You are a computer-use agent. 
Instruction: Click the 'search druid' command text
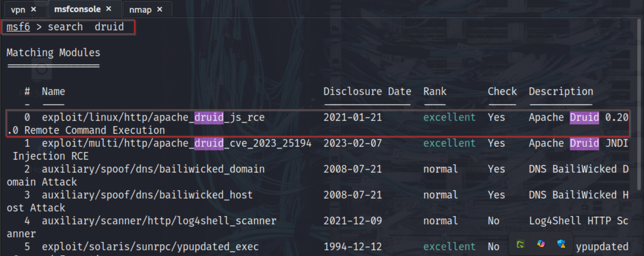click(86, 27)
